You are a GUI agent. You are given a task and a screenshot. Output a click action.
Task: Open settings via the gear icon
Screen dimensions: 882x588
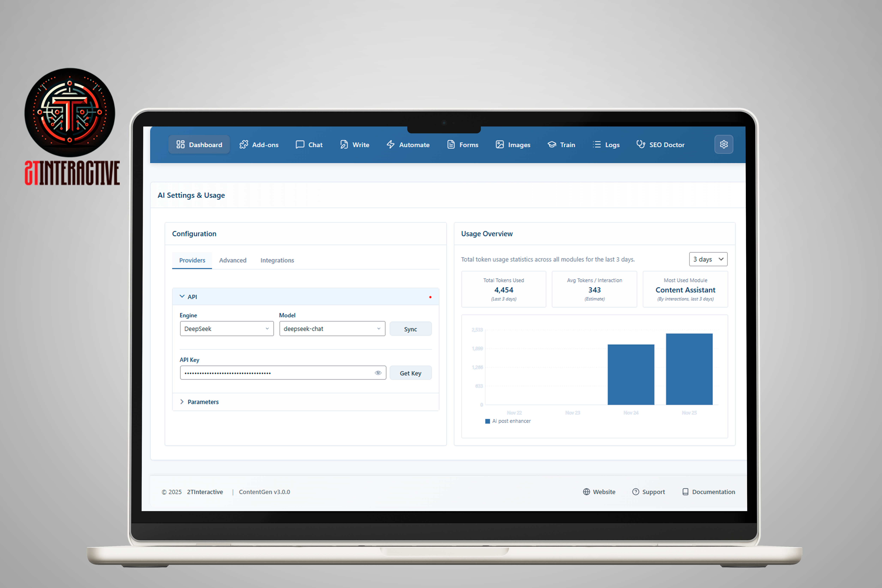[723, 144]
